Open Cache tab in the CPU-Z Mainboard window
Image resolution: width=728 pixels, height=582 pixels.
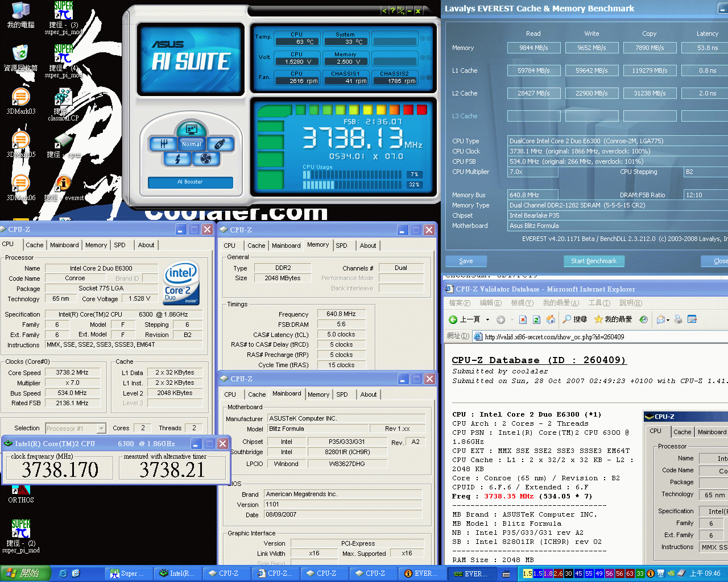(257, 394)
